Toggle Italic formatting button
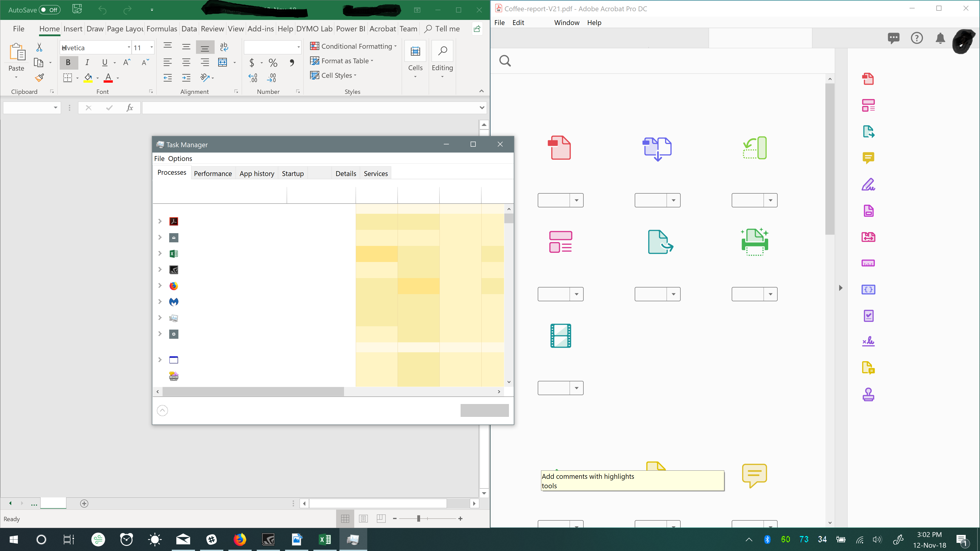980x551 pixels. 87,62
